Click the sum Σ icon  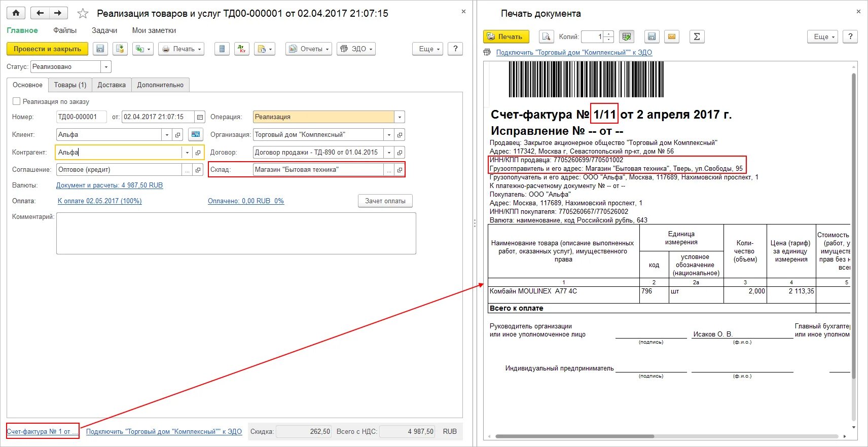(x=697, y=36)
